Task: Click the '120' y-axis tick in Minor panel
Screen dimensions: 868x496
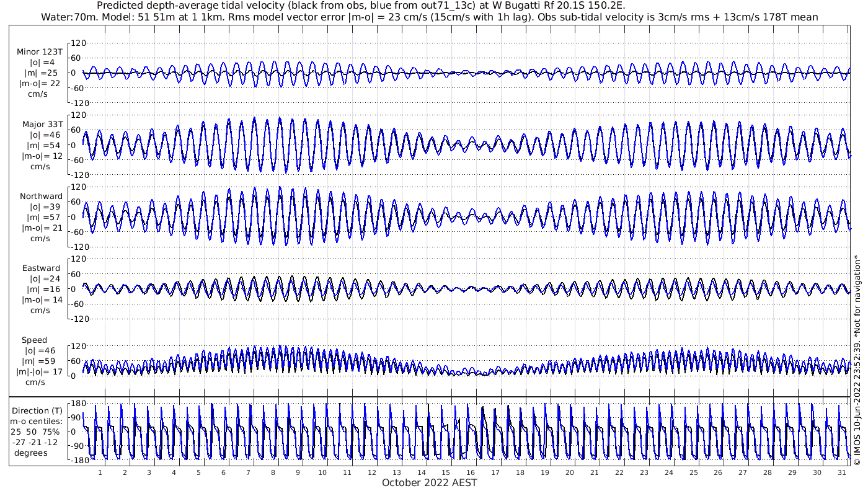Action: 78,43
